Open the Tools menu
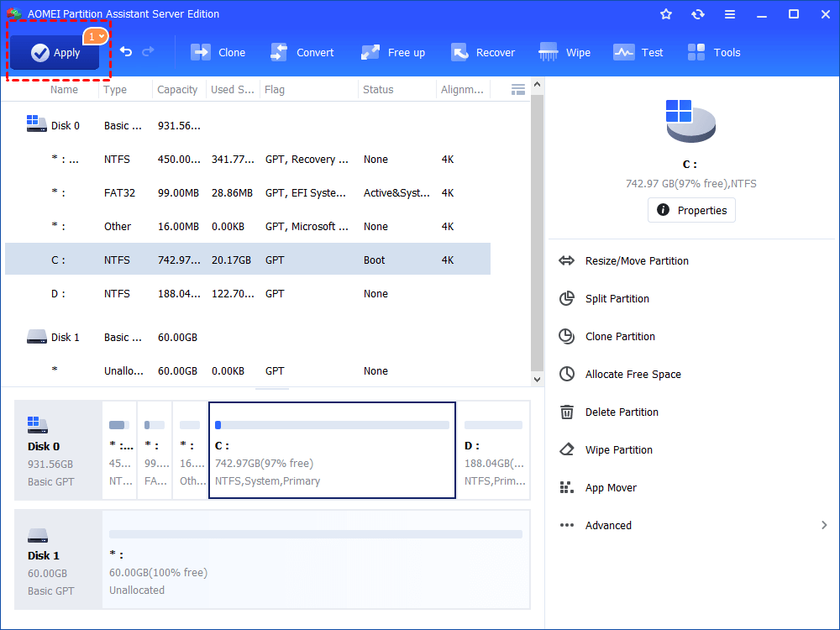Screen dimensions: 840x630 pos(713,52)
